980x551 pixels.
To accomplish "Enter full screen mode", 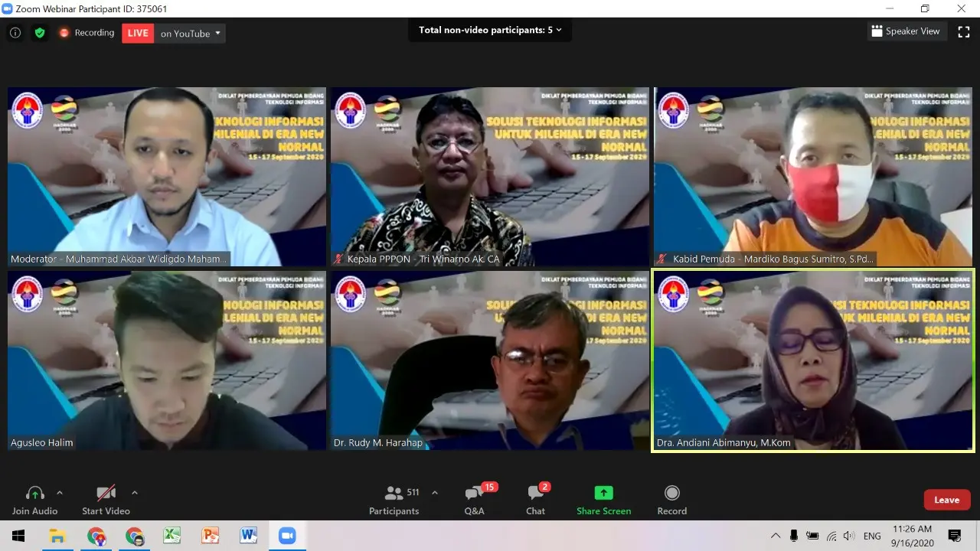I will [964, 31].
